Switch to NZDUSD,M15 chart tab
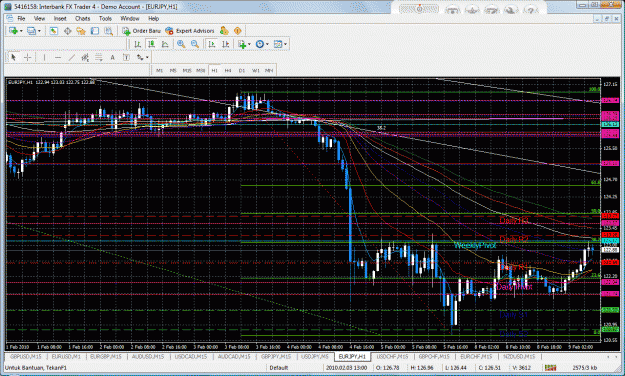 click(x=519, y=356)
